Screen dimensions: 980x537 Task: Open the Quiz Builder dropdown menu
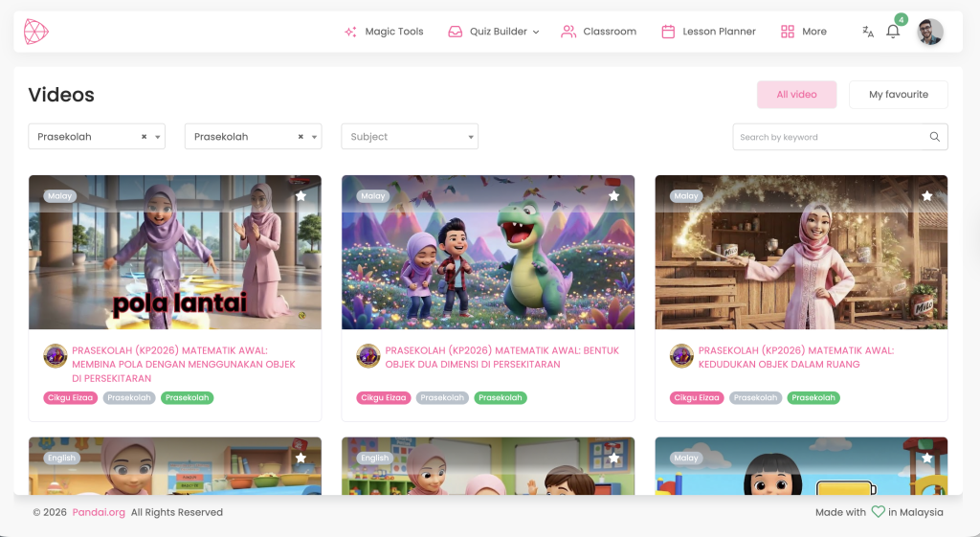tap(494, 32)
